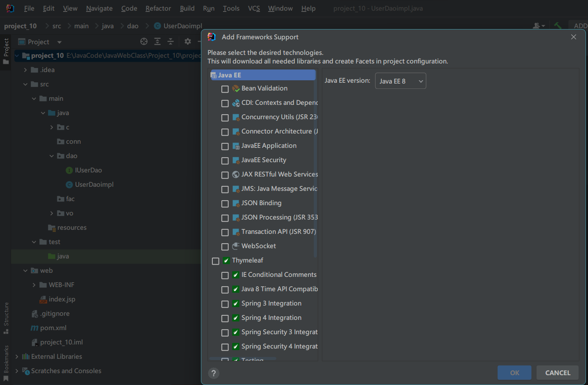Select fac package folder
Image resolution: width=588 pixels, height=385 pixels.
coord(66,199)
